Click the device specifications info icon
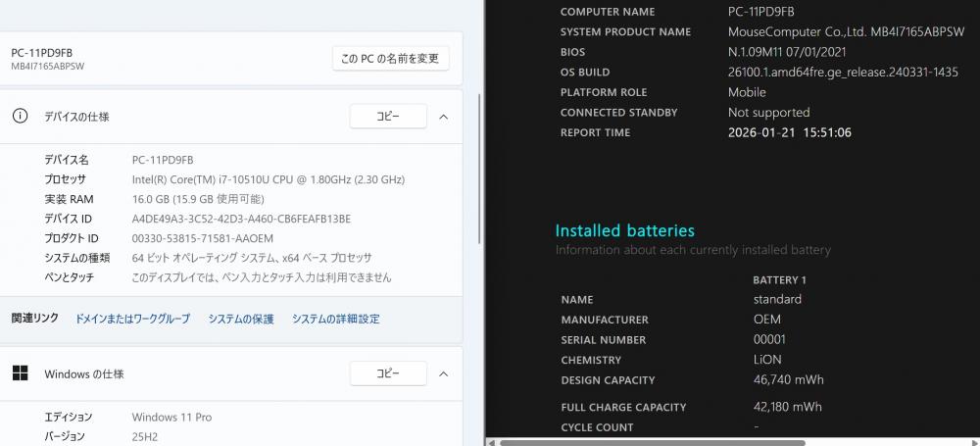The height and width of the screenshot is (446, 980). click(x=20, y=116)
